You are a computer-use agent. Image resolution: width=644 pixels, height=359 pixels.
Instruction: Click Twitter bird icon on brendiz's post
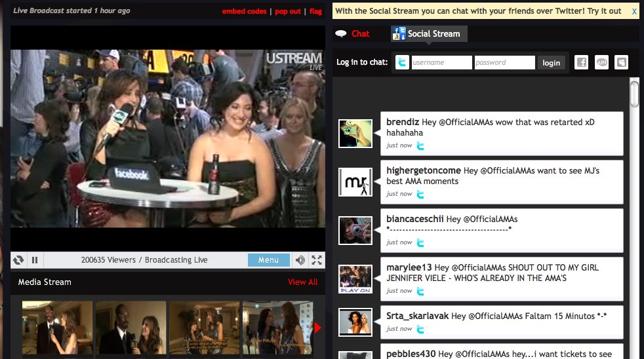420,145
